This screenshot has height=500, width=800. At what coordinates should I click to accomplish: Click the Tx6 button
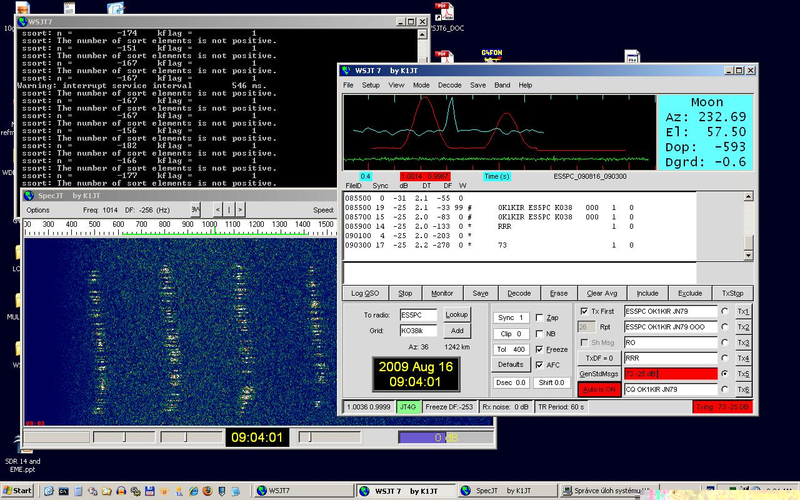point(743,390)
